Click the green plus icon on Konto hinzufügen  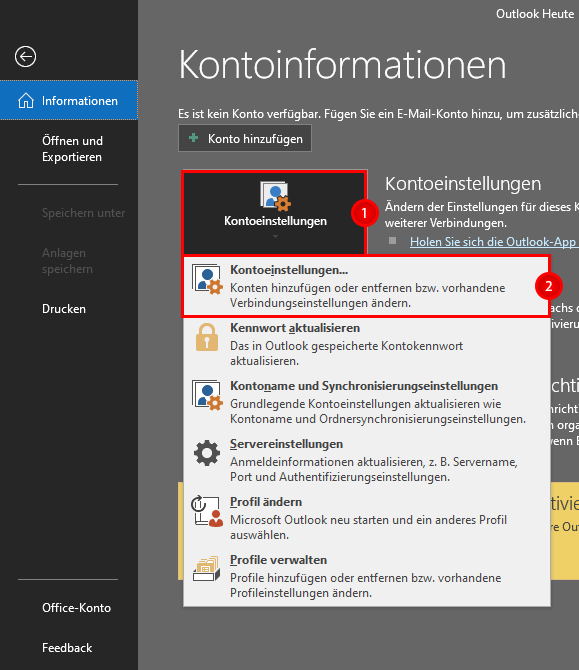tap(194, 138)
